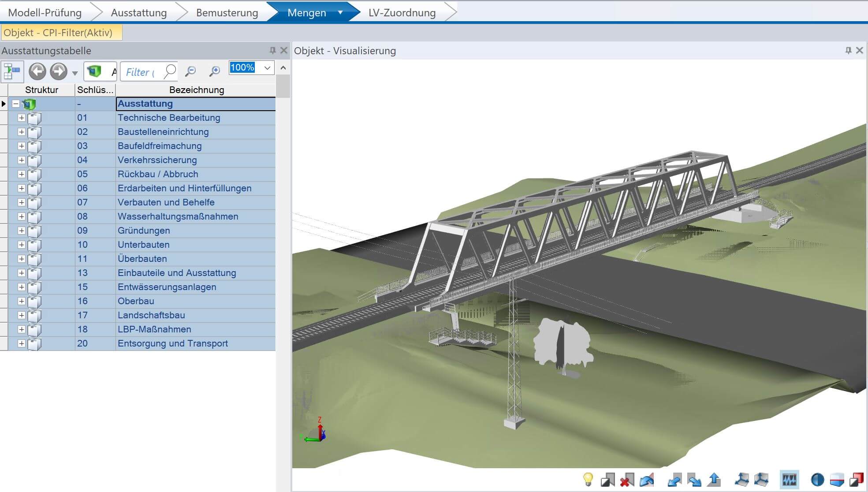Expand the 11 Überbauten tree node
Image resolution: width=868 pixels, height=492 pixels.
(x=21, y=259)
